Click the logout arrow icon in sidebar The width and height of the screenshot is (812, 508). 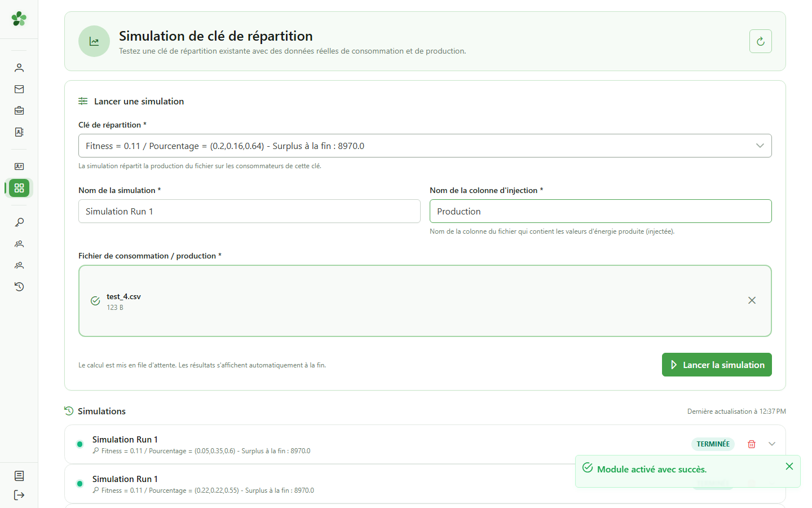(19, 495)
